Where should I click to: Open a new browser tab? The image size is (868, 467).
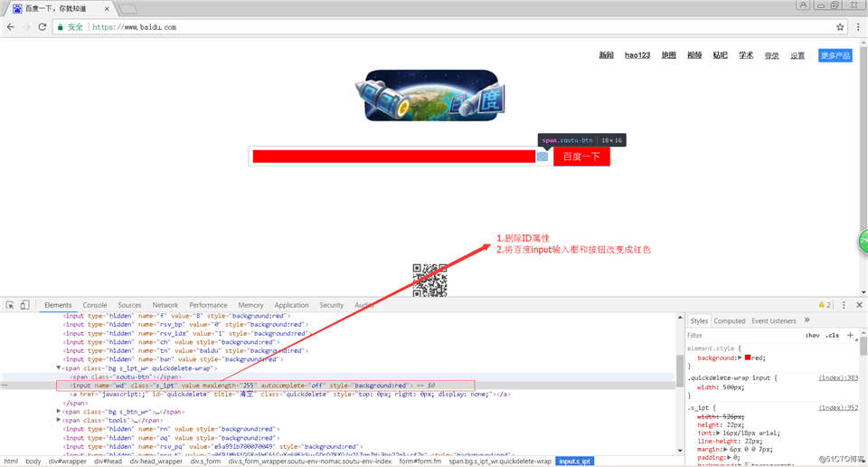click(127, 9)
